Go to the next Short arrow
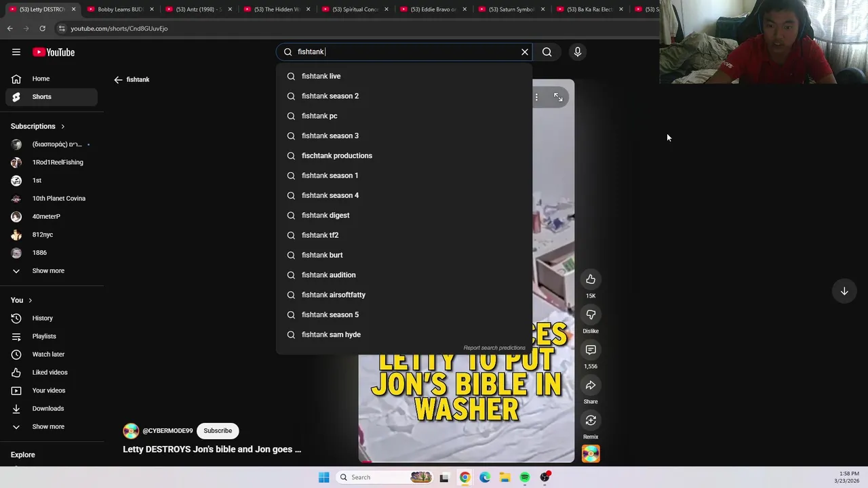 [844, 291]
